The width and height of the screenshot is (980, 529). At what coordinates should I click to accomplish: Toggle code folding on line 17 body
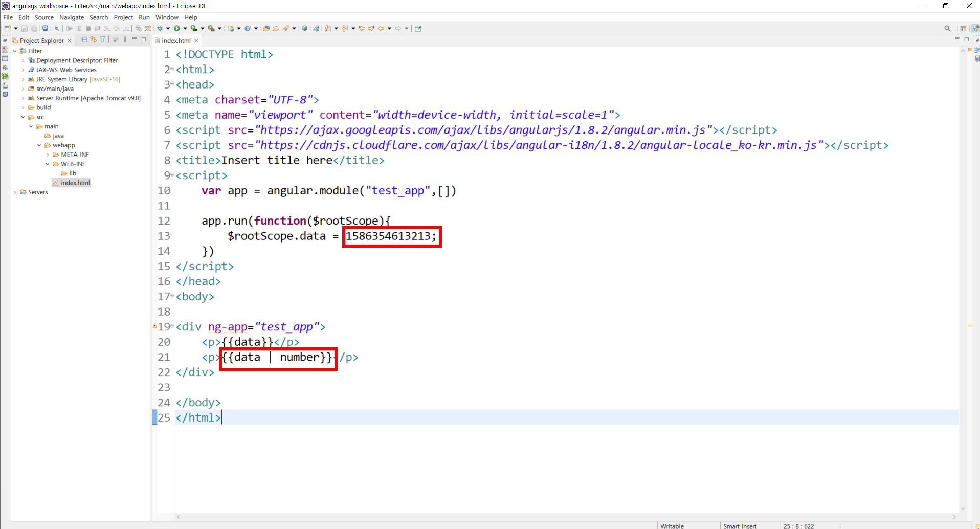coord(172,296)
